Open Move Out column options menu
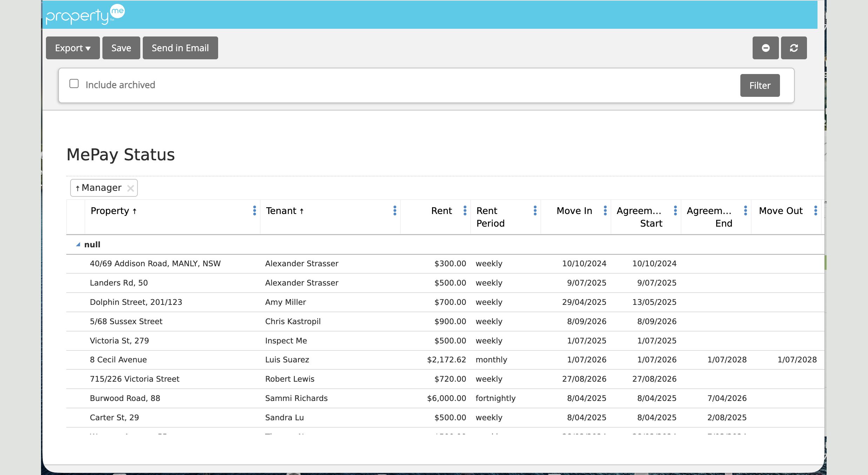Viewport: 868px width, 475px height. pos(816,210)
